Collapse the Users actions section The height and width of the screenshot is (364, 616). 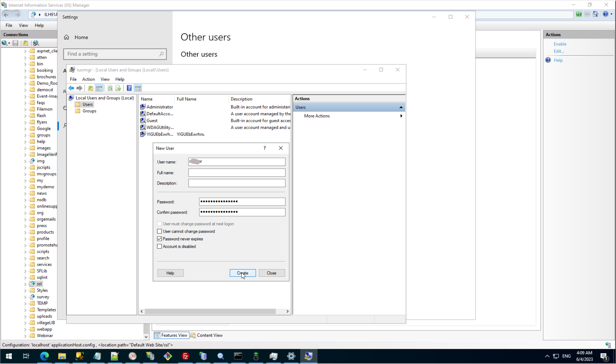point(401,107)
